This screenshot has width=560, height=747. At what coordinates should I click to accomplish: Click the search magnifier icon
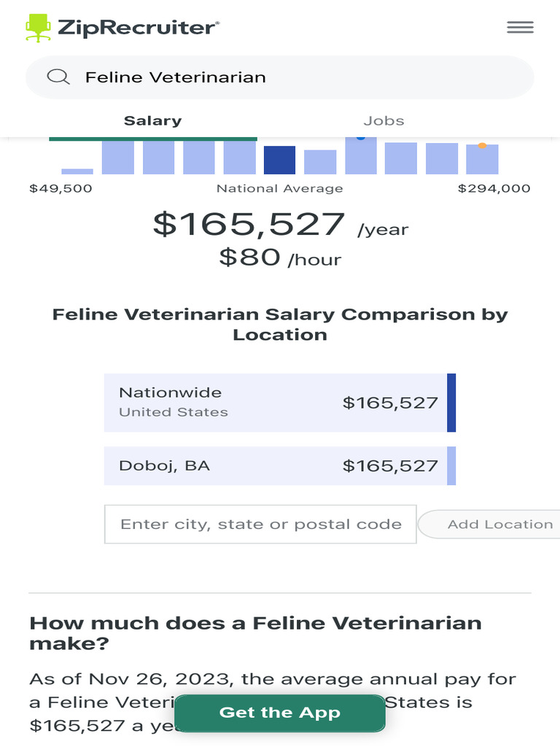pos(58,77)
